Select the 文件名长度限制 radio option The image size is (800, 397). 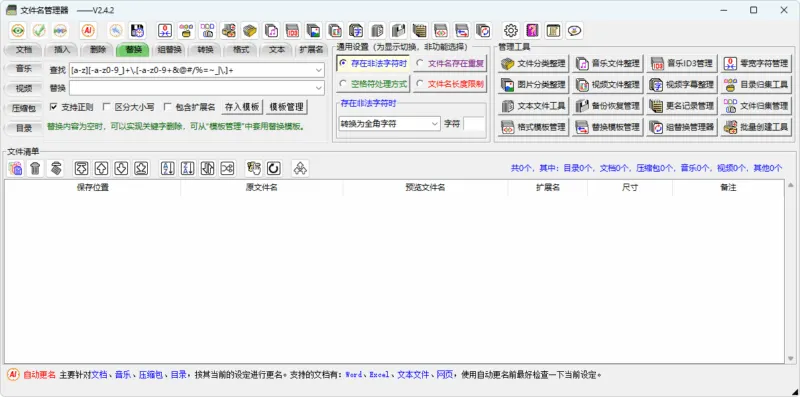(449, 84)
